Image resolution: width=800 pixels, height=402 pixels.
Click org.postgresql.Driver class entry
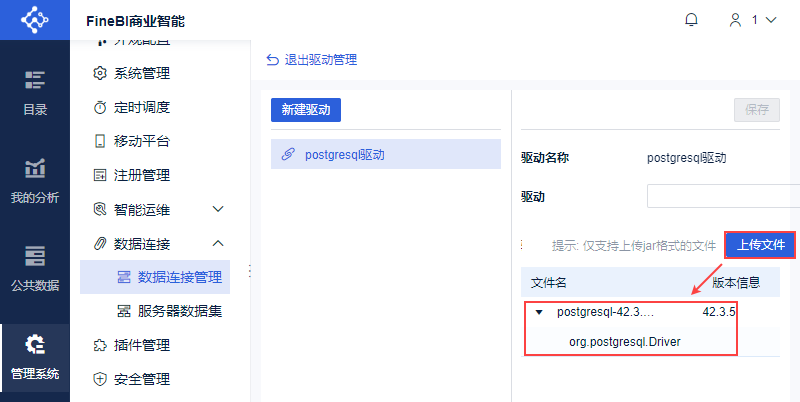[625, 342]
